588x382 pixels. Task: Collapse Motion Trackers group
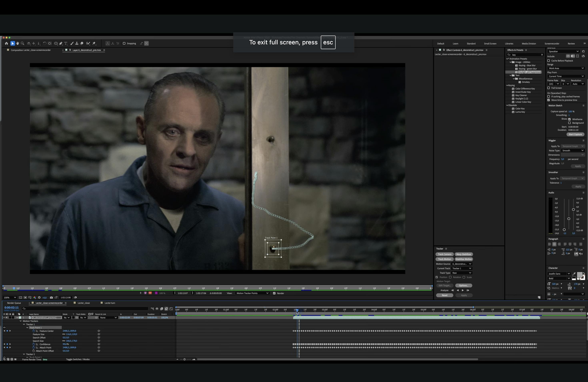tap(21, 321)
